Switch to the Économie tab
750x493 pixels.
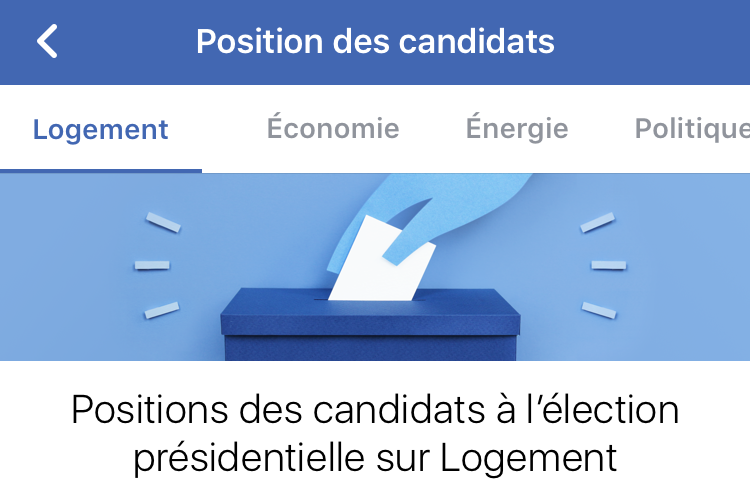click(333, 129)
